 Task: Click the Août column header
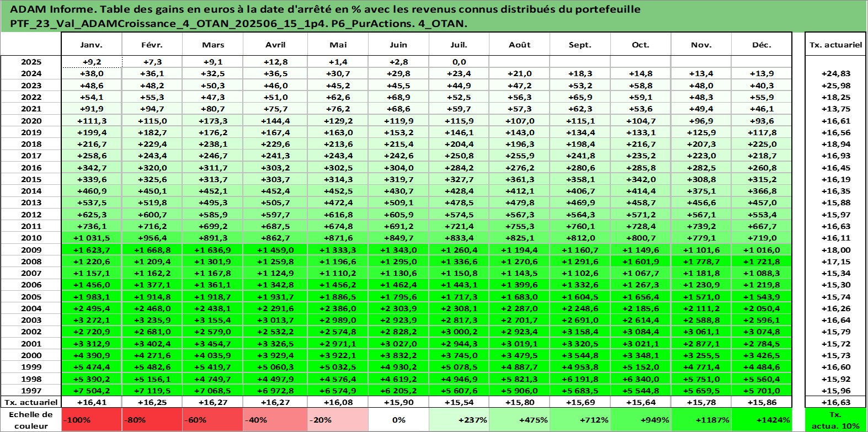[520, 45]
